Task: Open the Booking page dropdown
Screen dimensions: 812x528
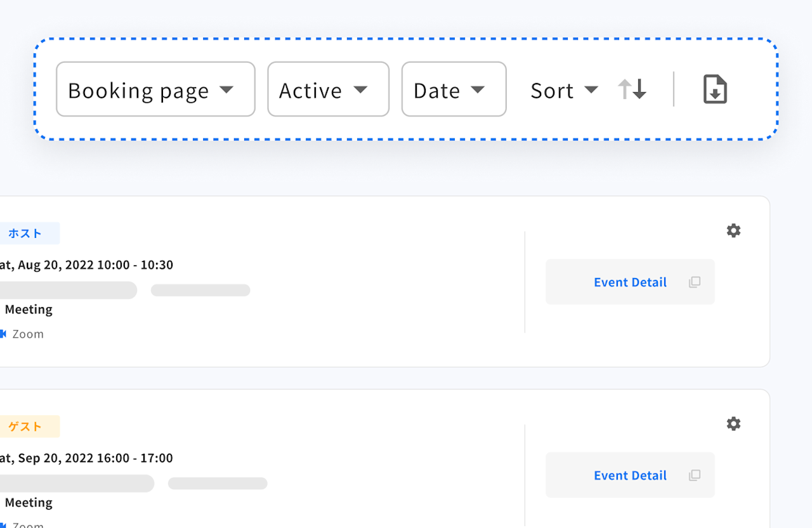Action: click(155, 89)
